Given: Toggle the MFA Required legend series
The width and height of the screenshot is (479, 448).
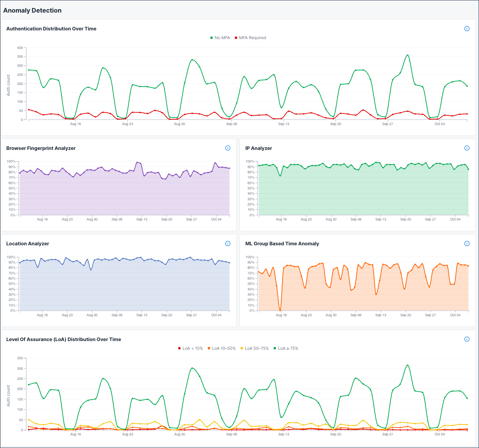Looking at the screenshot, I should (x=250, y=38).
